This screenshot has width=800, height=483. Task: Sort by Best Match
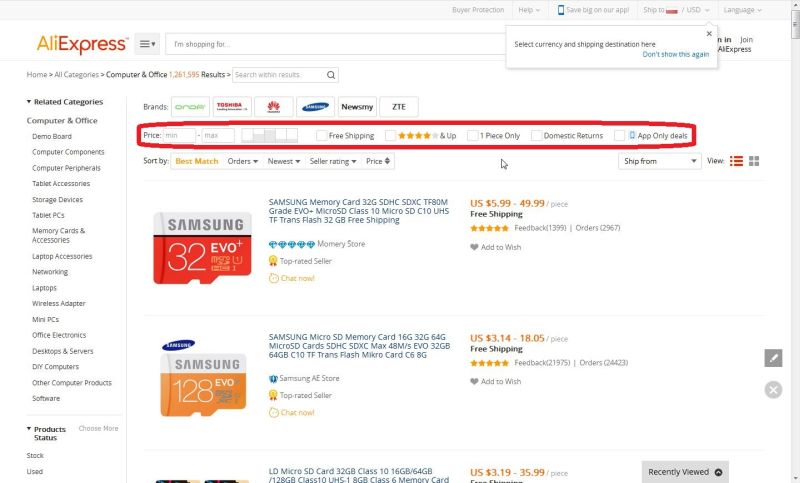(x=197, y=161)
